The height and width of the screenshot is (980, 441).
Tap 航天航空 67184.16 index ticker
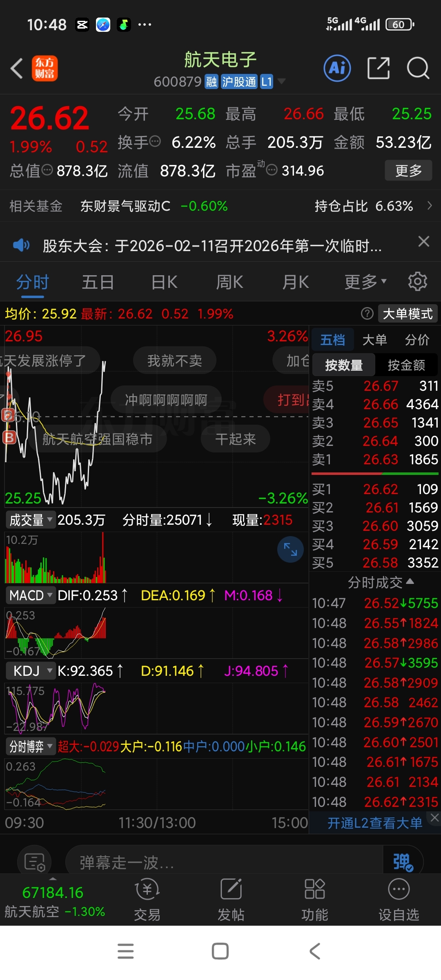coord(54,901)
